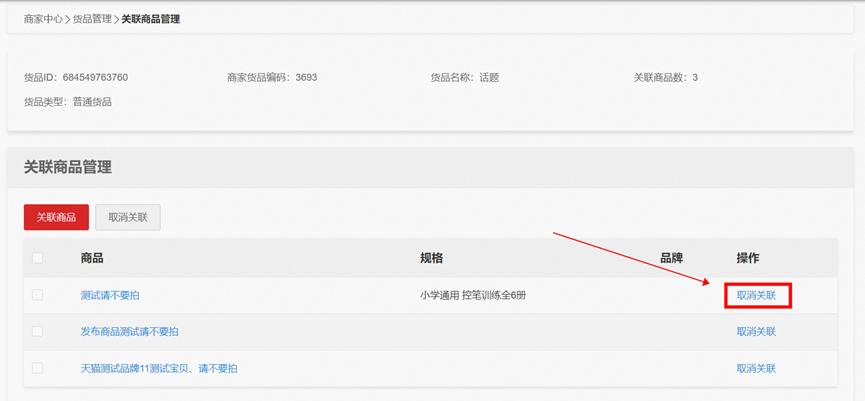Open 天猫测试品牌11测试宝贝、请不要拍 link

coord(159,368)
